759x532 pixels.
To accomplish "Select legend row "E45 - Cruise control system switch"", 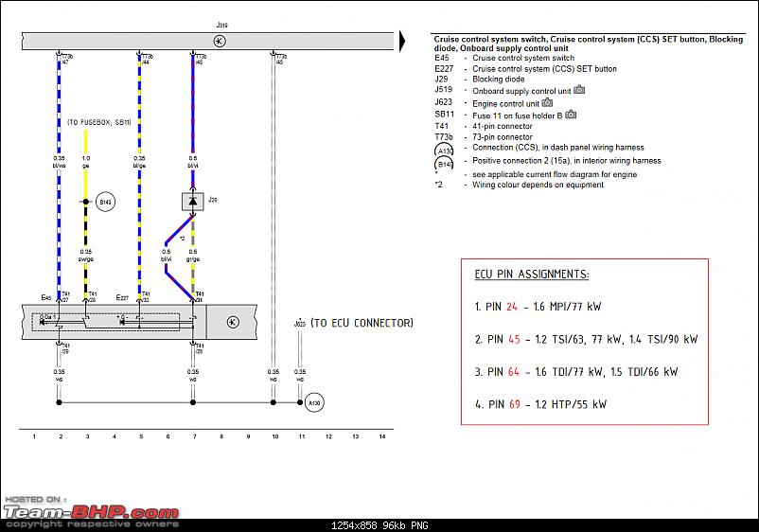I will (x=504, y=58).
